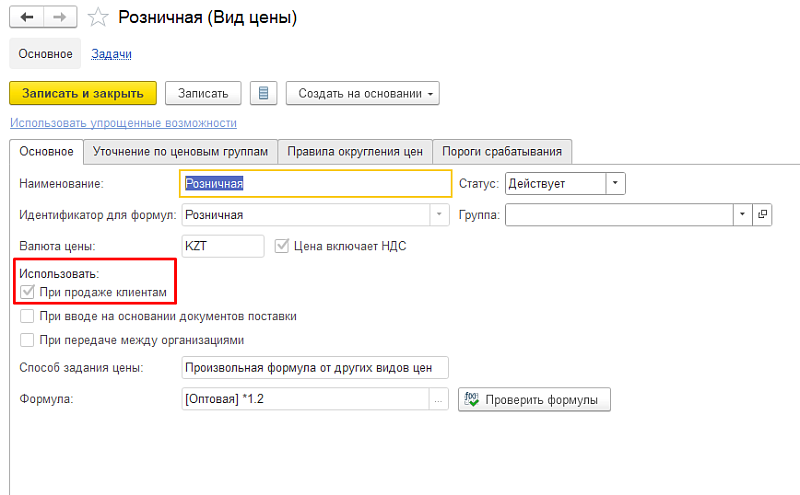800x495 pixels.
Task: Enable 'При вводе на основании документов поставки'
Action: 28,316
